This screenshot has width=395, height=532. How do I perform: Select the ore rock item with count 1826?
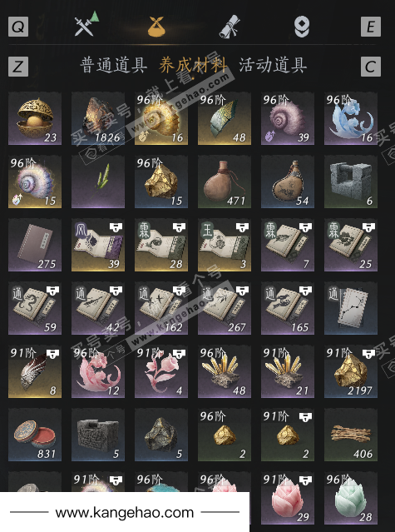click(x=98, y=118)
